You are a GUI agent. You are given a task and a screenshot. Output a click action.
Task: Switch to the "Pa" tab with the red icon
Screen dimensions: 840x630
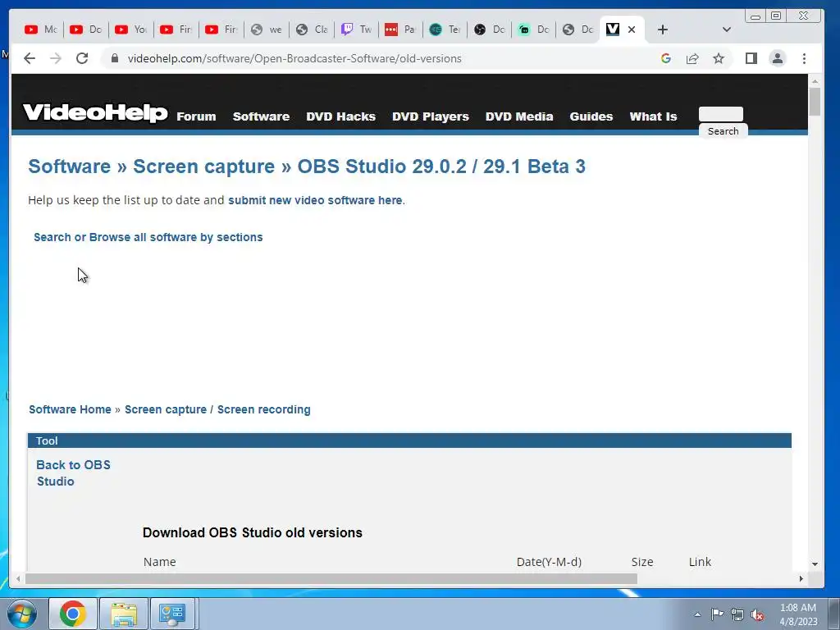[x=400, y=30]
